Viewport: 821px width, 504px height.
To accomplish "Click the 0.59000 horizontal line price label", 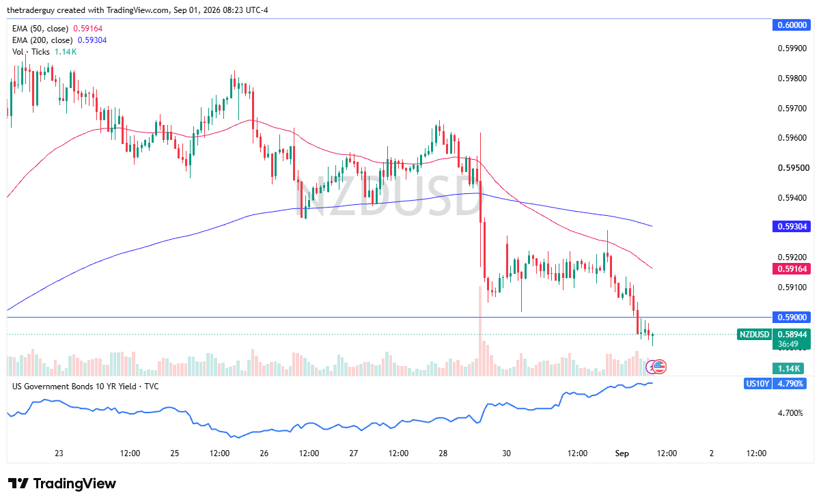I will 792,317.
